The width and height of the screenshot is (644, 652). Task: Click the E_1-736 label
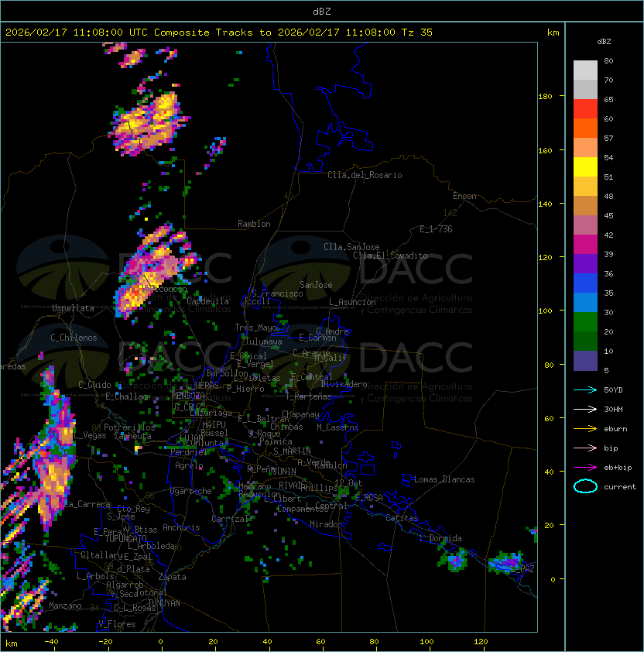436,229
